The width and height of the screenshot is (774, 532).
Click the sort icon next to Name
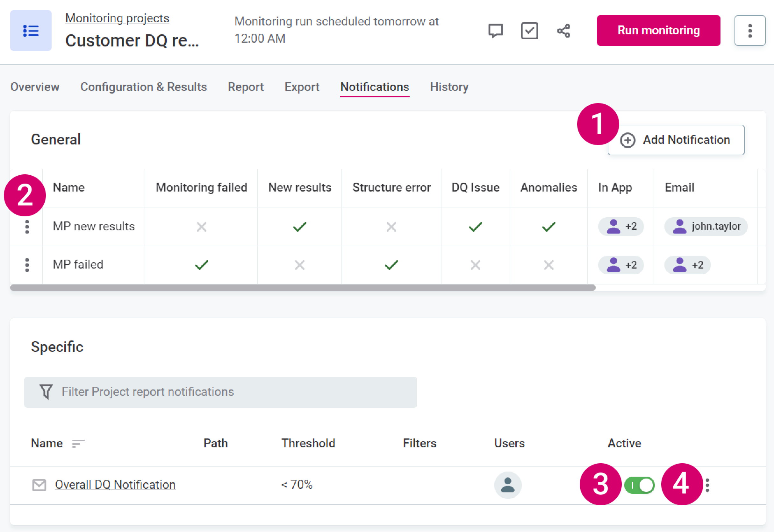pyautogui.click(x=78, y=444)
